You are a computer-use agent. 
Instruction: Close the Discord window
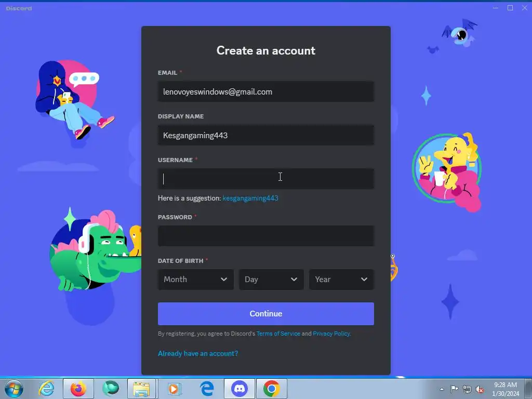coord(524,8)
